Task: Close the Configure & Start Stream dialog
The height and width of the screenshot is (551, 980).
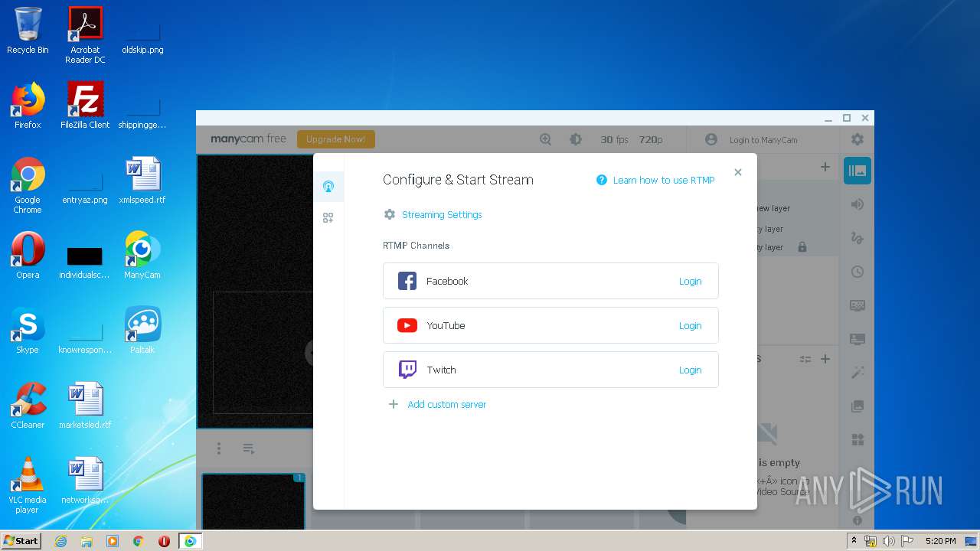Action: 738,172
